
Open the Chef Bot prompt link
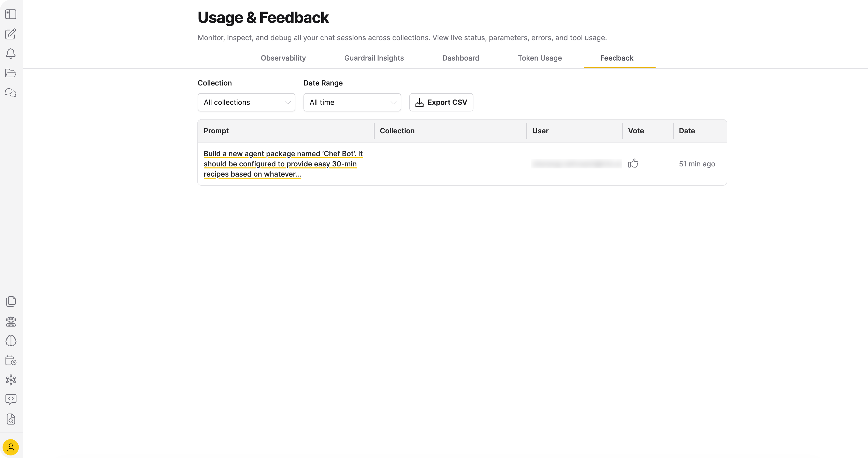point(283,164)
